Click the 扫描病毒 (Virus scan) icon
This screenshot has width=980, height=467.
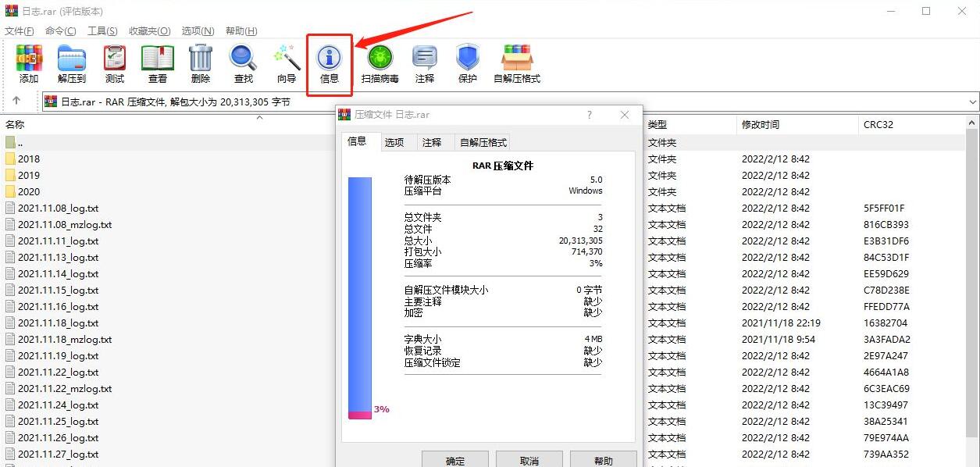tap(380, 58)
